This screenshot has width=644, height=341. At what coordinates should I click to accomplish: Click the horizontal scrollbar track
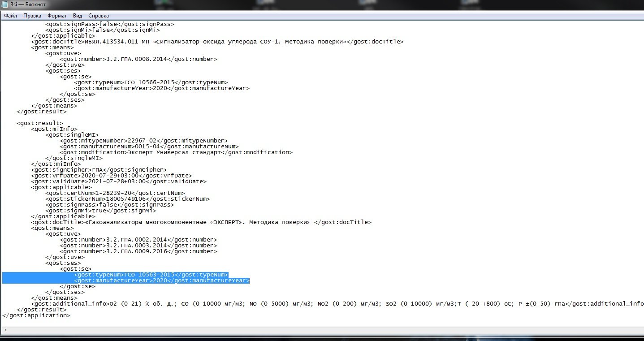(314, 331)
